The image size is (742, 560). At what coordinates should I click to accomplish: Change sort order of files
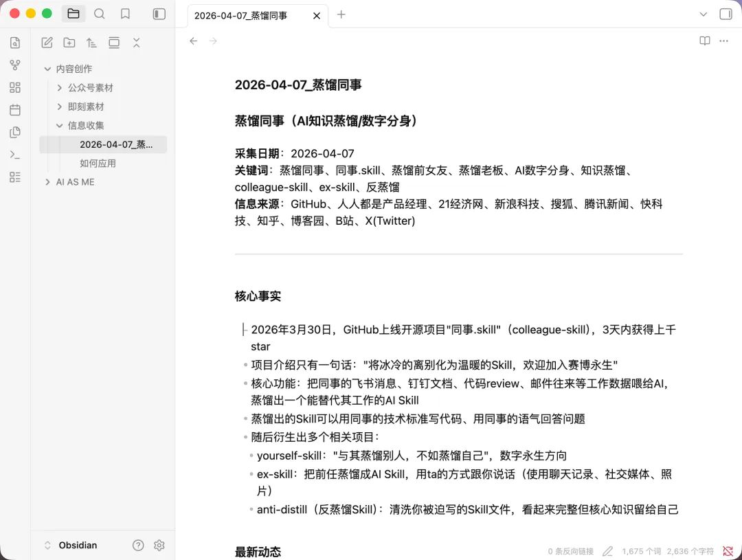tap(91, 43)
